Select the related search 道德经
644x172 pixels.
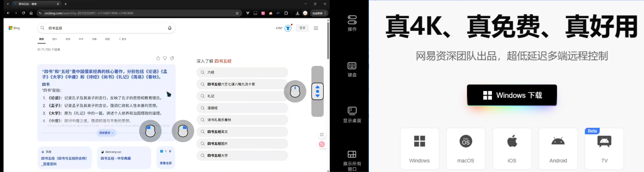tap(242, 108)
